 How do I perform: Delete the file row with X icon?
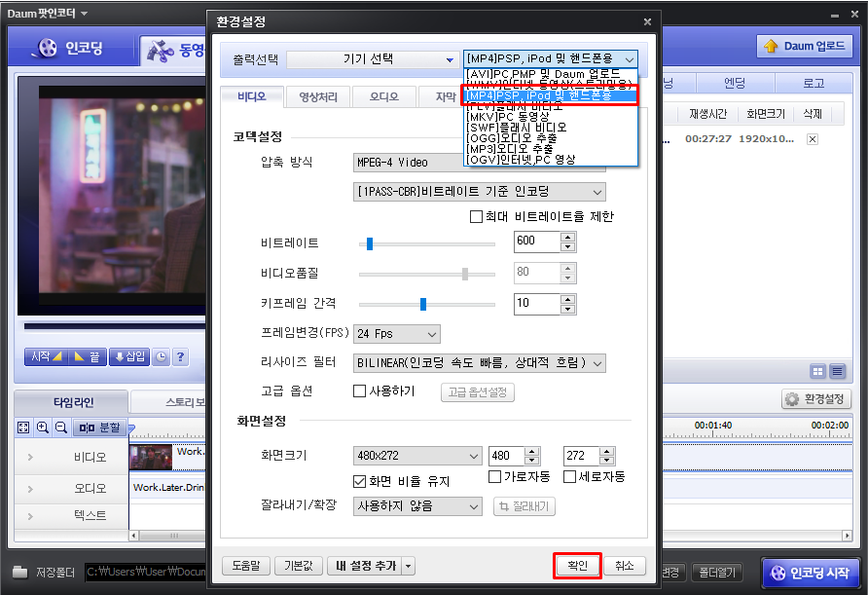813,139
